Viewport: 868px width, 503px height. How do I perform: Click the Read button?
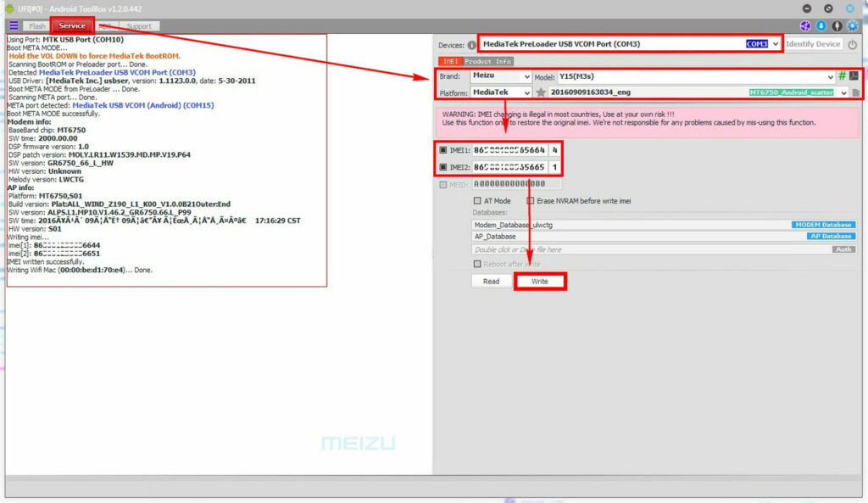[x=492, y=281]
